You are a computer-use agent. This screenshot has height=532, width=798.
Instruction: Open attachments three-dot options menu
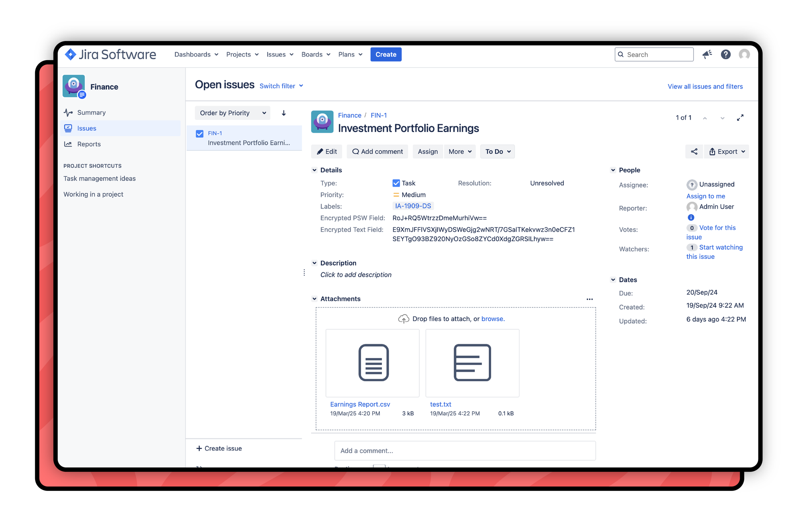tap(589, 299)
